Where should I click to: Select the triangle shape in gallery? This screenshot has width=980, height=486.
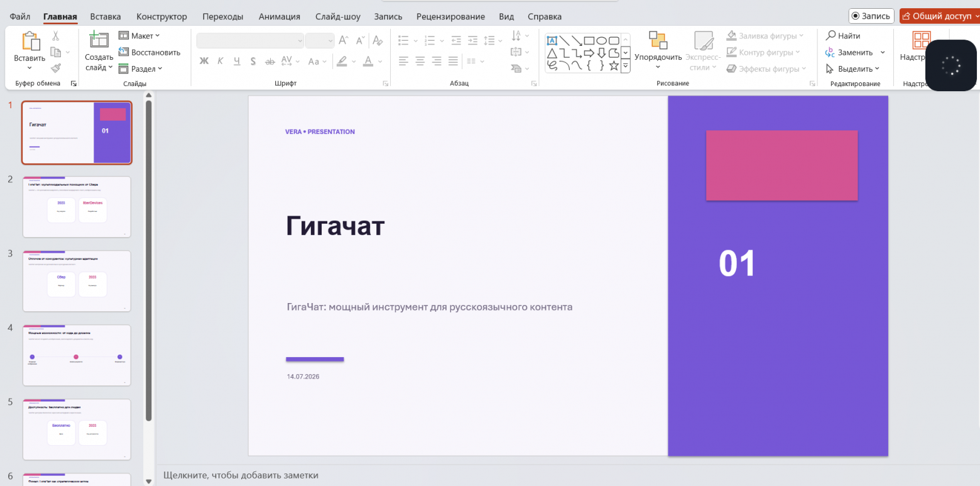(x=552, y=53)
